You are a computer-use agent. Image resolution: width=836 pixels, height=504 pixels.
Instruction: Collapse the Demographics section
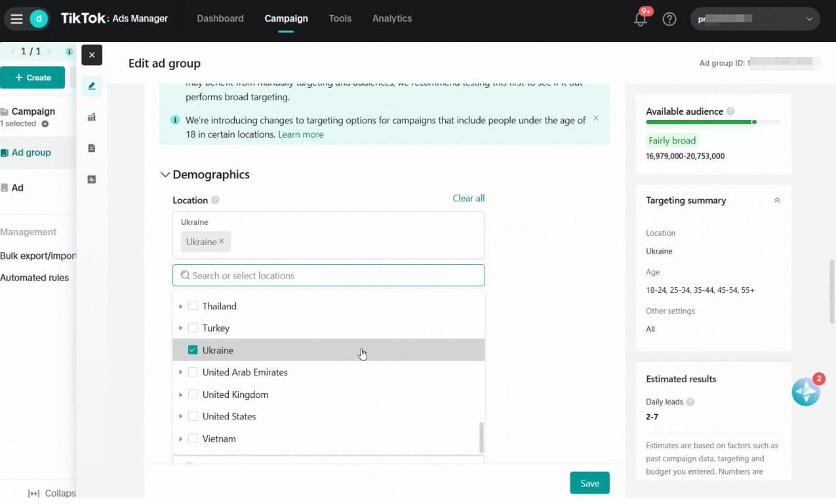pyautogui.click(x=165, y=175)
